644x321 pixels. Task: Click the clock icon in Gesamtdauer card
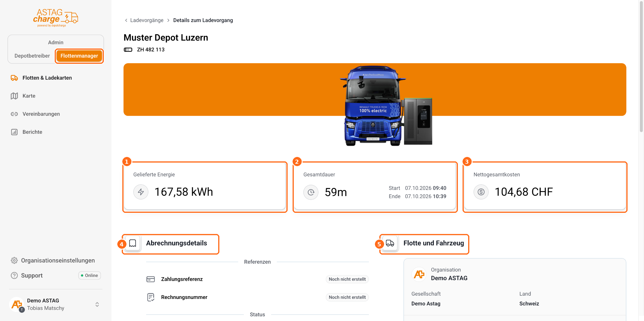tap(311, 192)
